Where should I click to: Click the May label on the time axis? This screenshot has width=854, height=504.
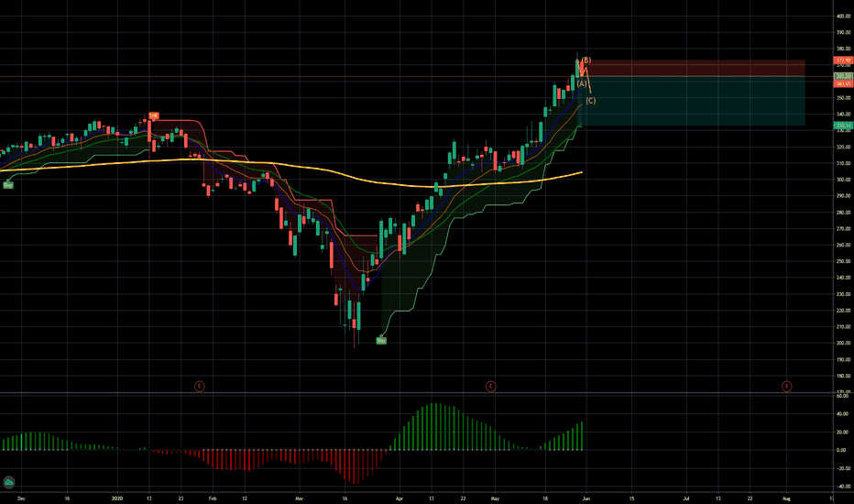pos(495,498)
